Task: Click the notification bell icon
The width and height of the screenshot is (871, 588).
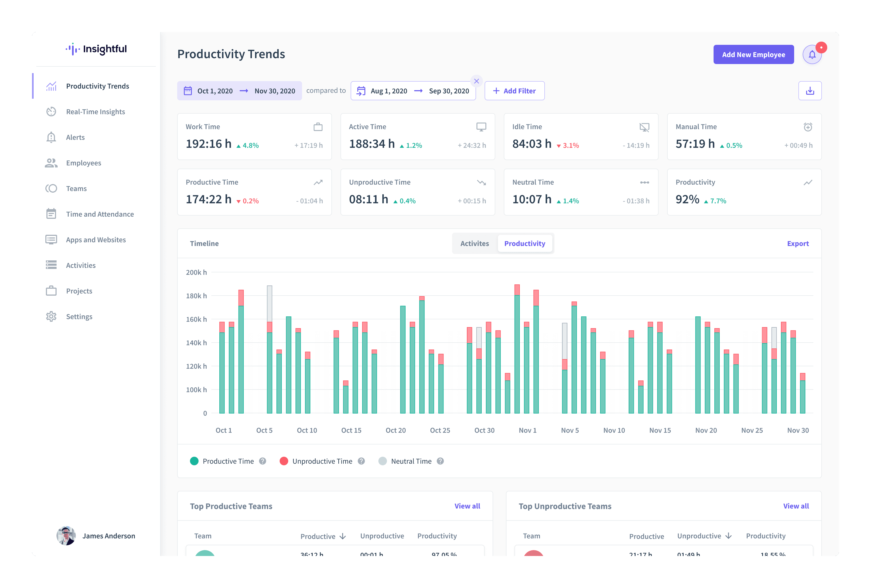Action: click(x=812, y=55)
